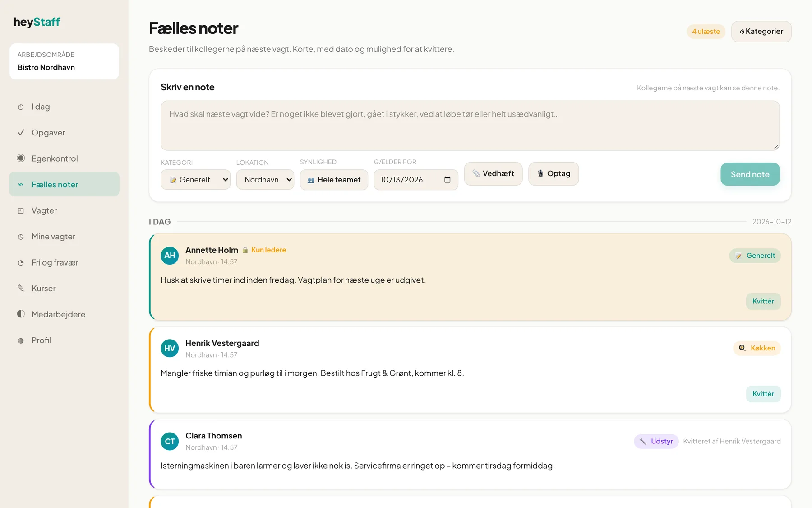The width and height of the screenshot is (812, 508).
Task: Click the AH avatar of Annette Holm
Action: click(x=170, y=256)
